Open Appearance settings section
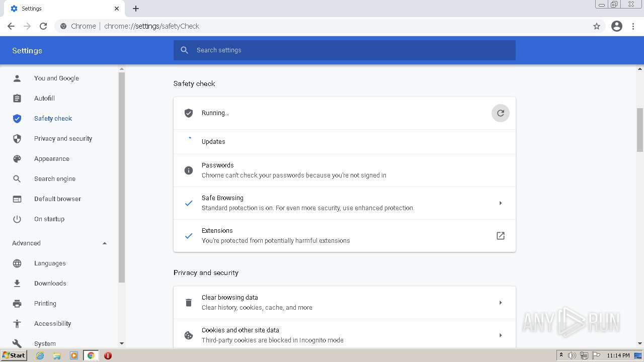The height and width of the screenshot is (362, 644). (52, 159)
